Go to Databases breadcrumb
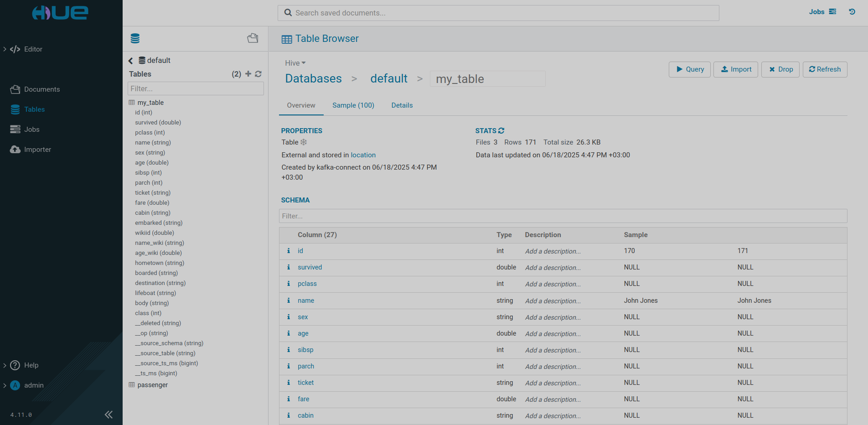This screenshot has height=425, width=868. pyautogui.click(x=313, y=78)
